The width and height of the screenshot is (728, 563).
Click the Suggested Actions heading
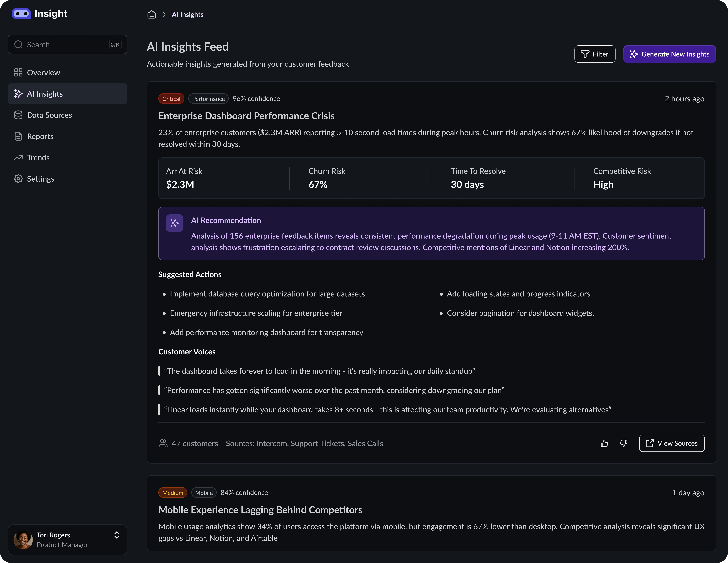click(x=190, y=274)
